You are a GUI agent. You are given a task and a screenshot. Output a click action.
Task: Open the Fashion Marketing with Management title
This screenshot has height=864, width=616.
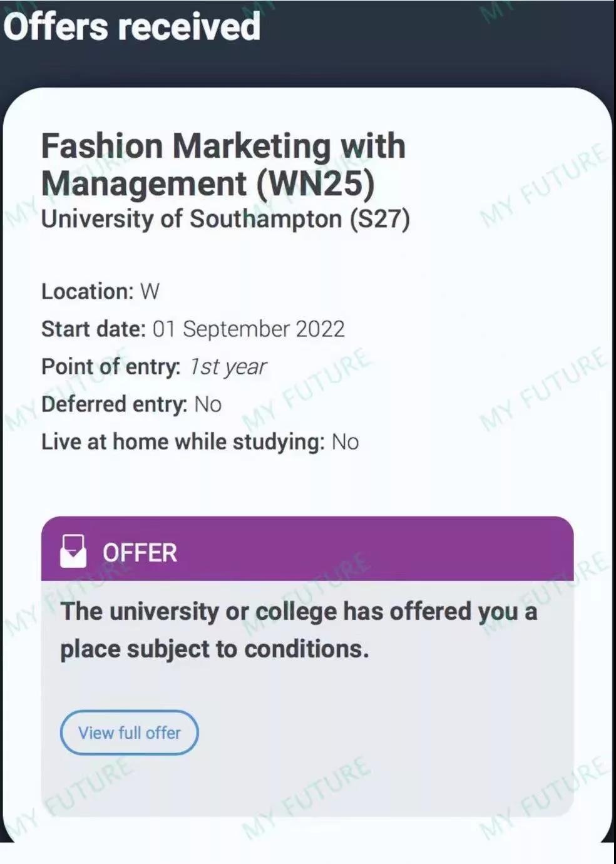click(223, 164)
